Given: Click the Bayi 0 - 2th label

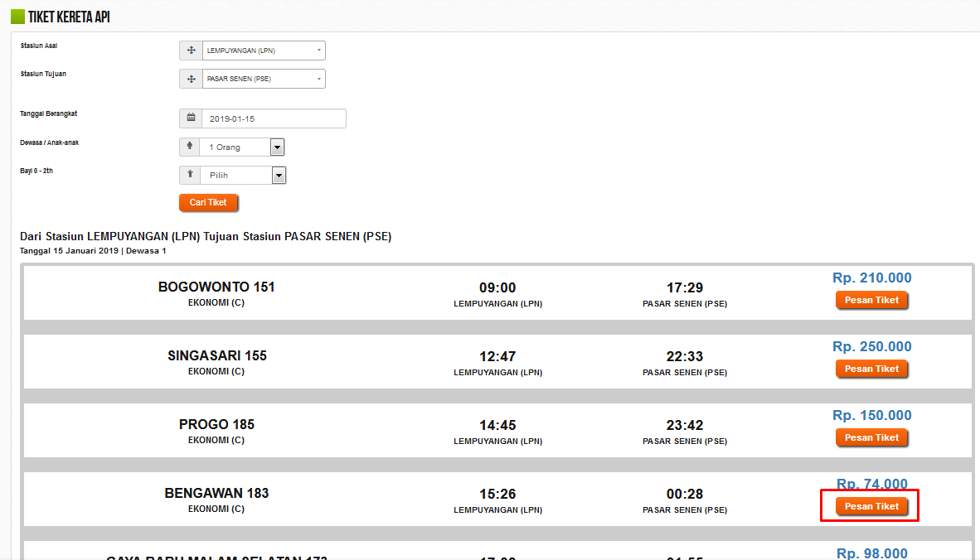Looking at the screenshot, I should point(36,171).
